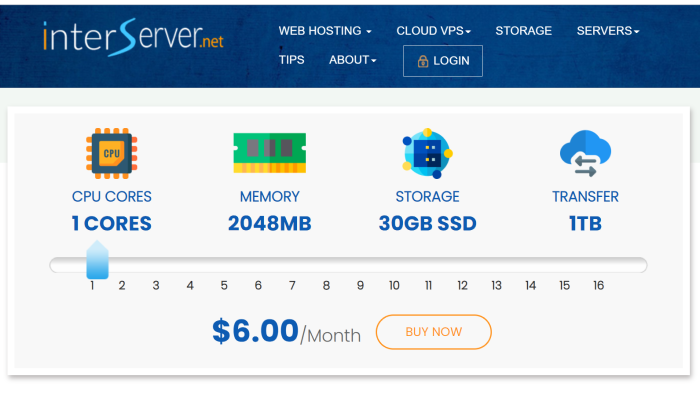Click the Buy Now button

[433, 332]
